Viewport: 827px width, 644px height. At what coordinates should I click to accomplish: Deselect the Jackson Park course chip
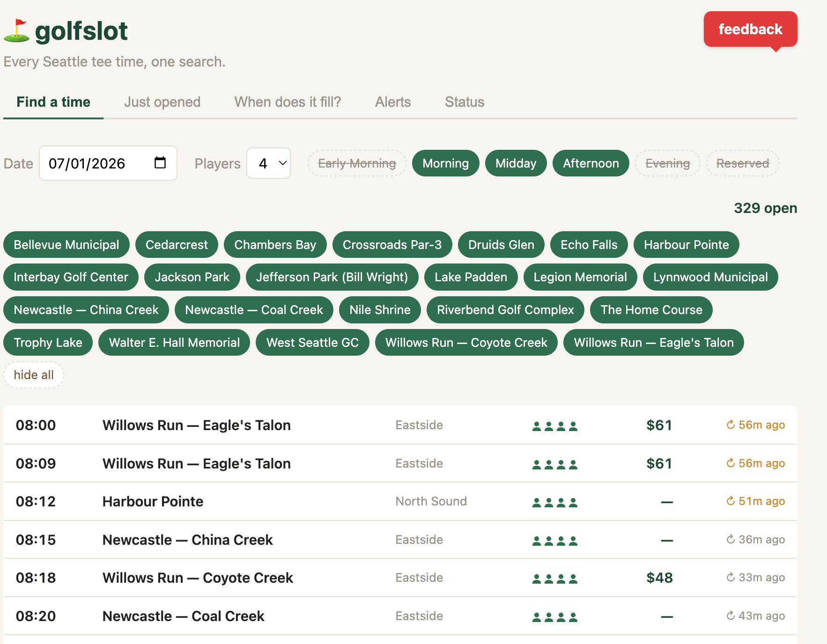[192, 277]
